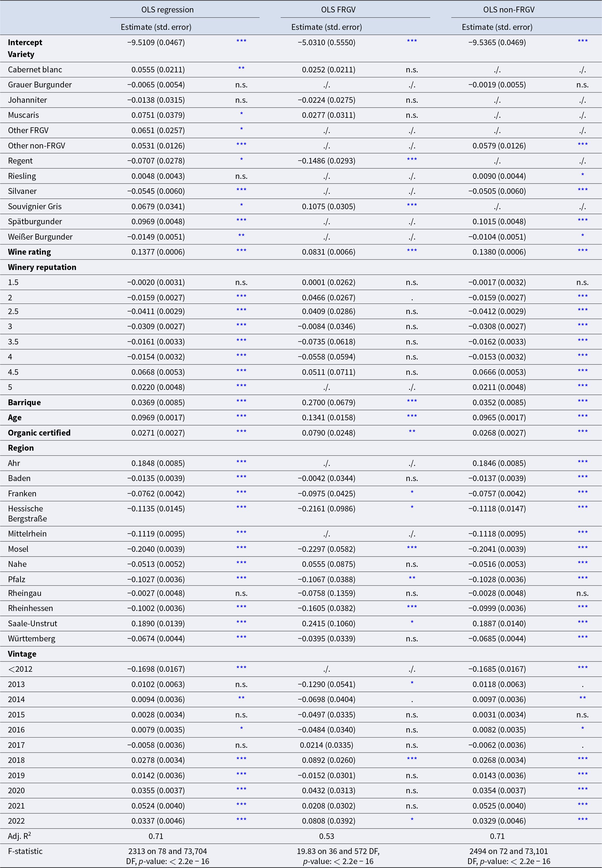This screenshot has height=868, width=602.
Task: Click the Wine rating row label
Action: (x=29, y=252)
